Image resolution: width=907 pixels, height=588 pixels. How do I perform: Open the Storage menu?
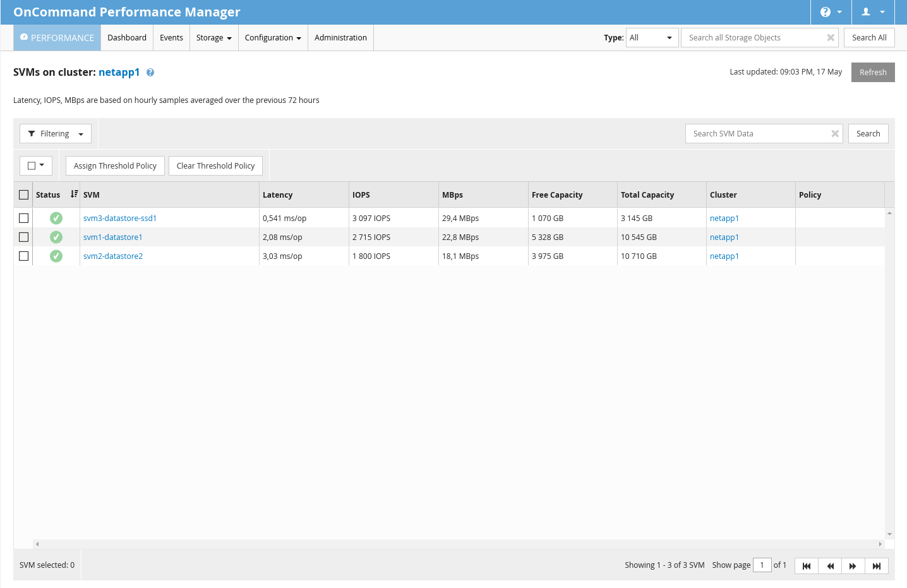tap(213, 38)
